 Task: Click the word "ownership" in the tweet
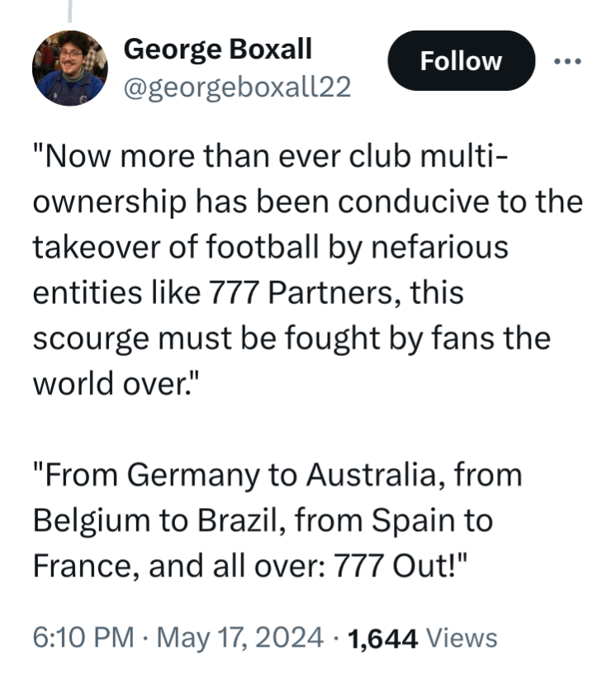point(110,202)
